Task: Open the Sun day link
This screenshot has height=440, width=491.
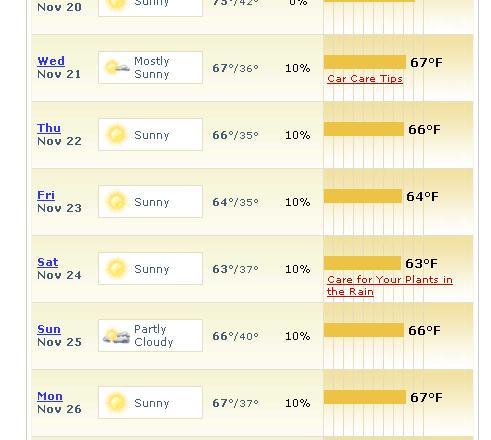Action: pyautogui.click(x=49, y=329)
